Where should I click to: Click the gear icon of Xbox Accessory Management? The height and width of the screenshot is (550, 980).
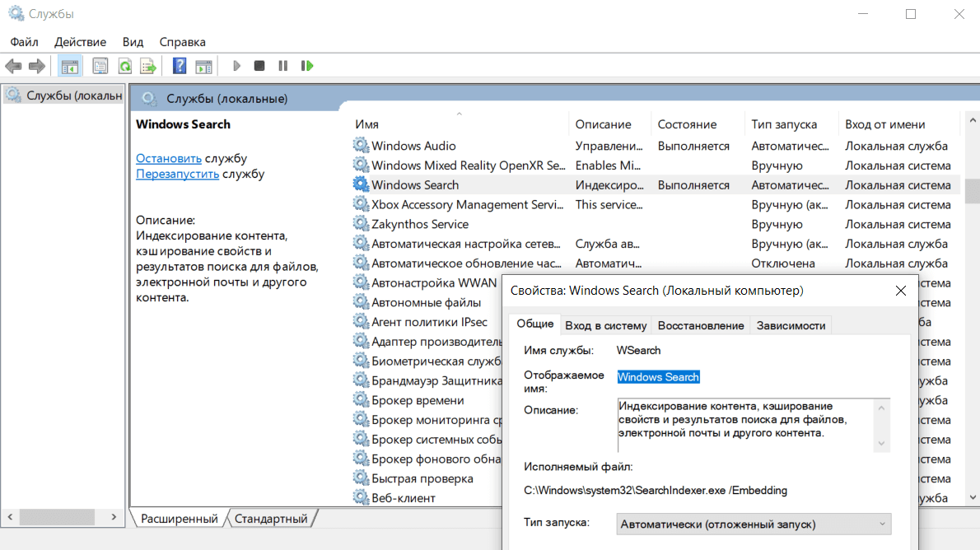(x=361, y=203)
